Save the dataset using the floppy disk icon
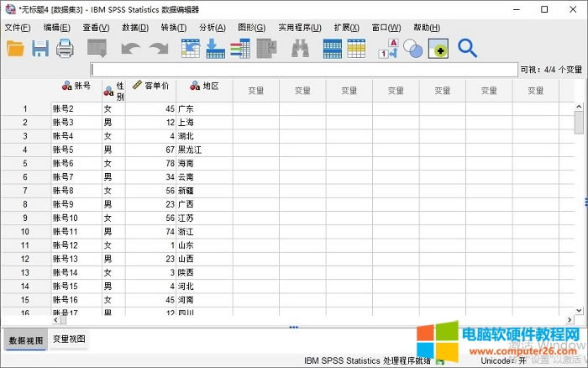Image resolution: width=588 pixels, height=368 pixels. [40, 49]
